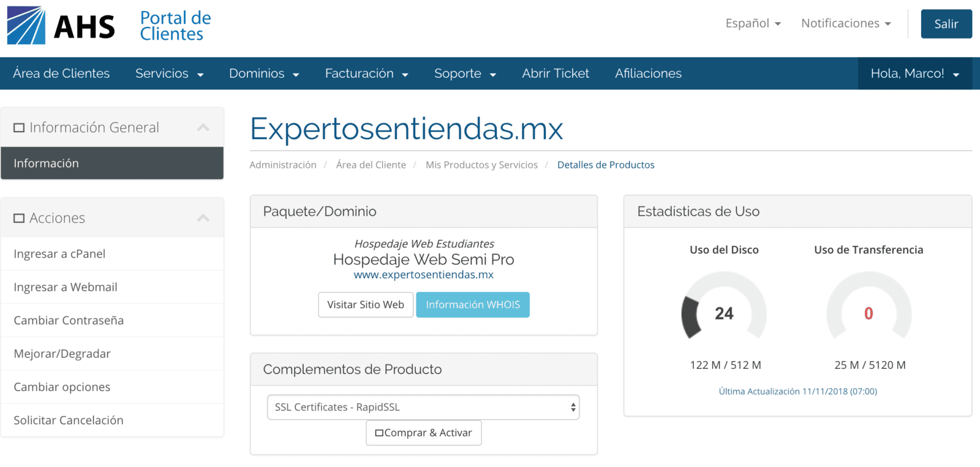Open the SSL Certificates - RapidSSL dropdown
Viewport: 980px width, 467px height.
click(x=423, y=407)
